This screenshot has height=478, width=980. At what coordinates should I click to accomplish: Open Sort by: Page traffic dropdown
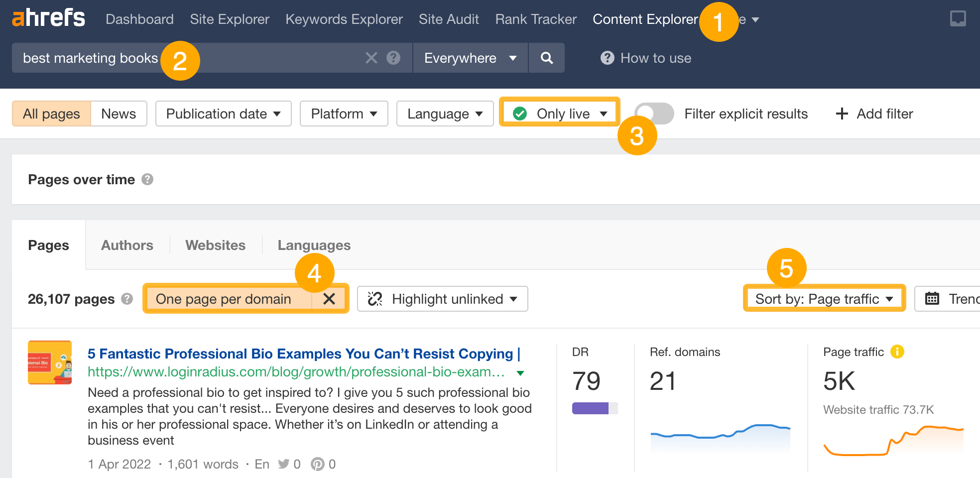824,299
